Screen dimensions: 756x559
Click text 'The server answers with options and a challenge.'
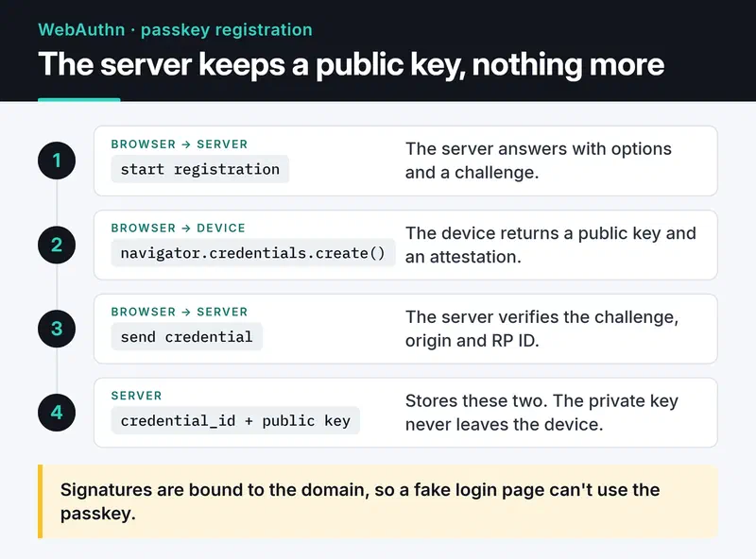click(x=538, y=161)
